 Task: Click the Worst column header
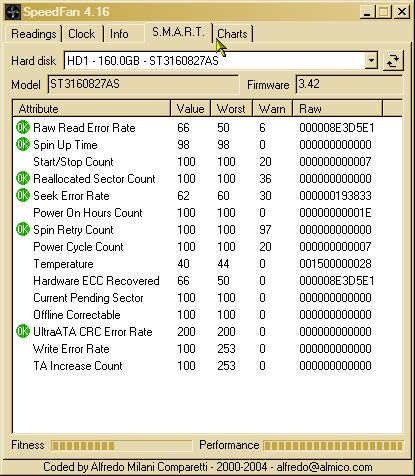tap(231, 109)
